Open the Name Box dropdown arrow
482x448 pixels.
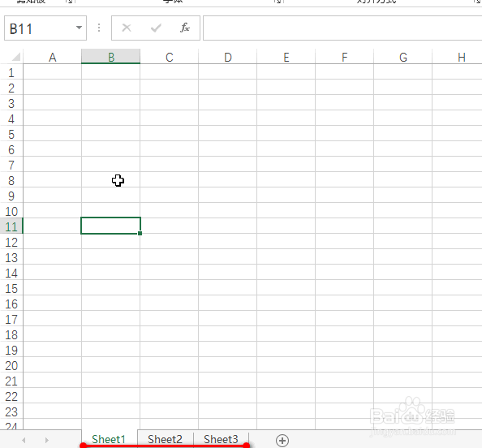pos(79,28)
